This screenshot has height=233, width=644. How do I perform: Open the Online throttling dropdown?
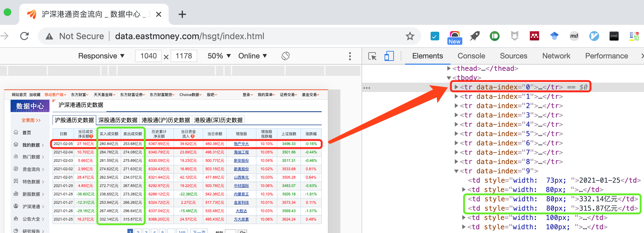252,56
